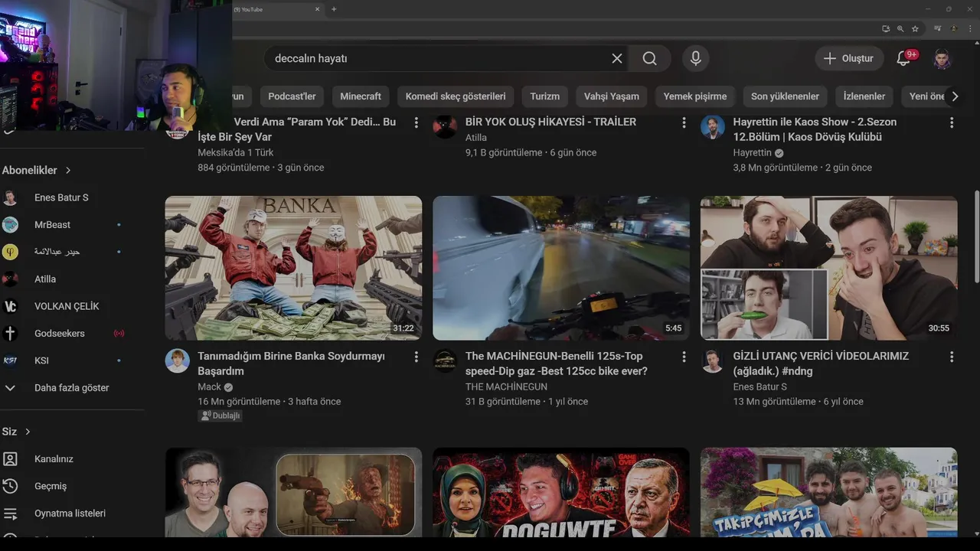Click the search magnifier button
The width and height of the screenshot is (980, 551).
(650, 58)
